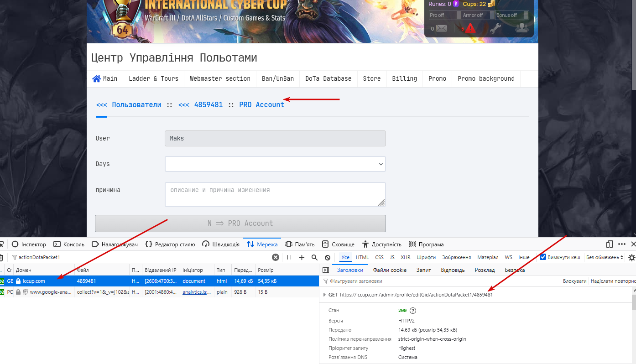Open the devtools dock layout icon
The height and width of the screenshot is (364, 636).
point(610,244)
